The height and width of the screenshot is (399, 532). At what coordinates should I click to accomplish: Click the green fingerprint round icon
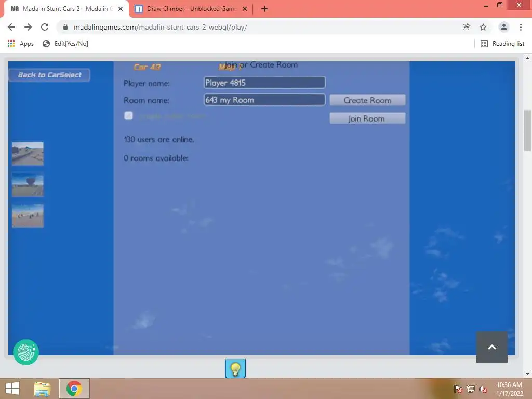(x=26, y=352)
